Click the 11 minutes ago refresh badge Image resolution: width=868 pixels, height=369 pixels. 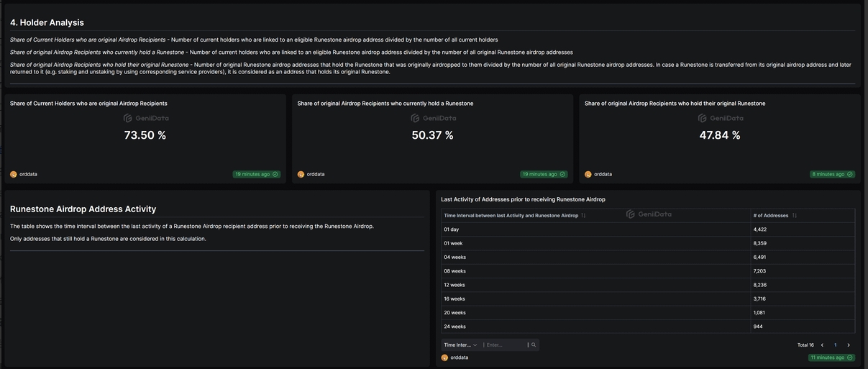click(831, 357)
